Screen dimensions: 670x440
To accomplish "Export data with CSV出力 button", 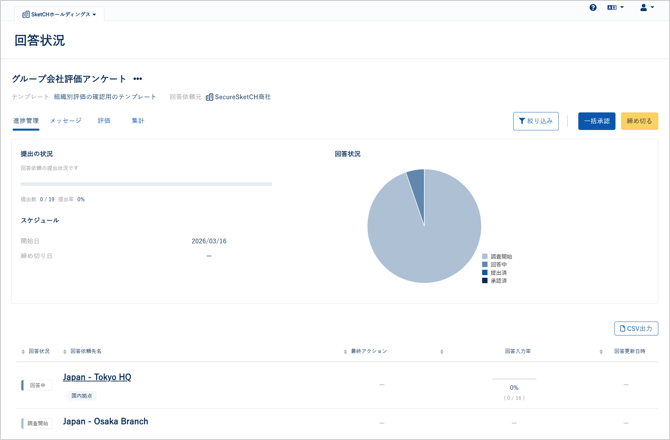I will (x=636, y=328).
